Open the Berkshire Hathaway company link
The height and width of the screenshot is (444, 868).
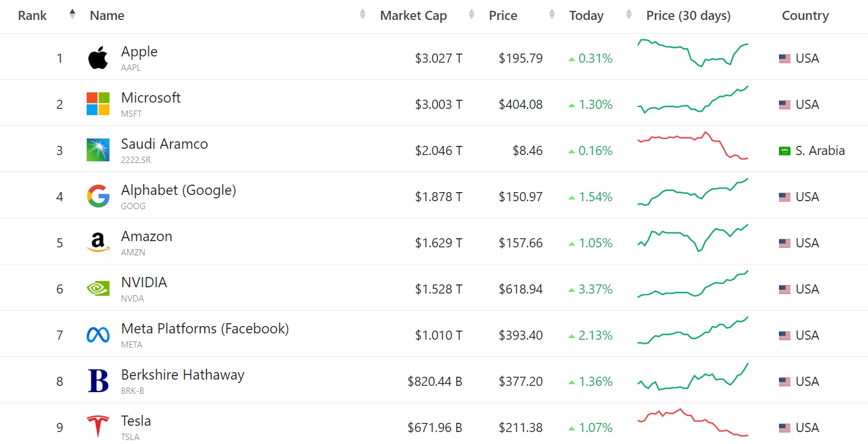coord(182,375)
